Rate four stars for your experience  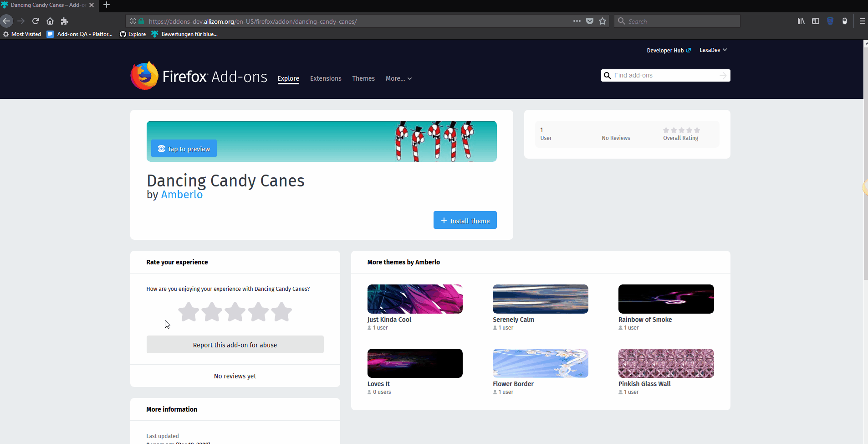click(258, 312)
